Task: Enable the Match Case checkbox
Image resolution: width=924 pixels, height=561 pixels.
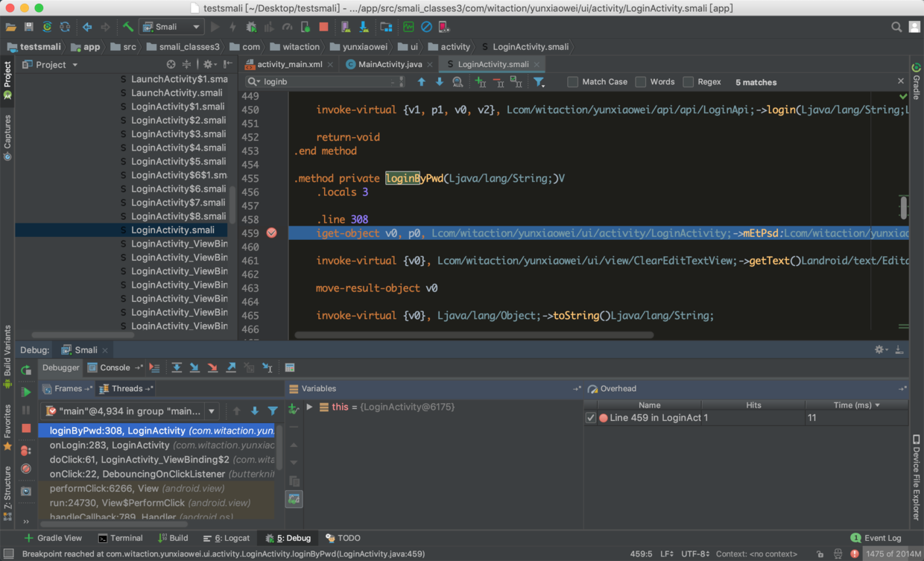Action: [572, 82]
